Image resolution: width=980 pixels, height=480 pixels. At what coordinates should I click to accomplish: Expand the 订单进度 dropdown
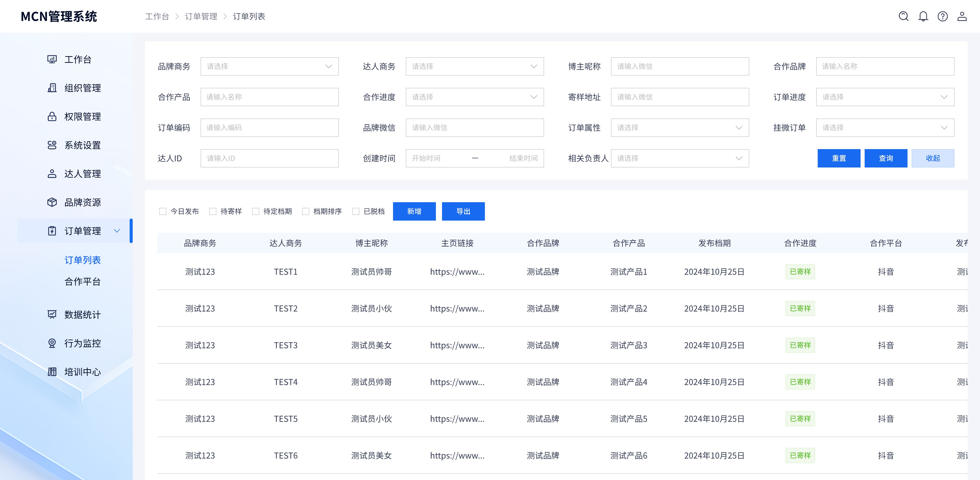(885, 97)
